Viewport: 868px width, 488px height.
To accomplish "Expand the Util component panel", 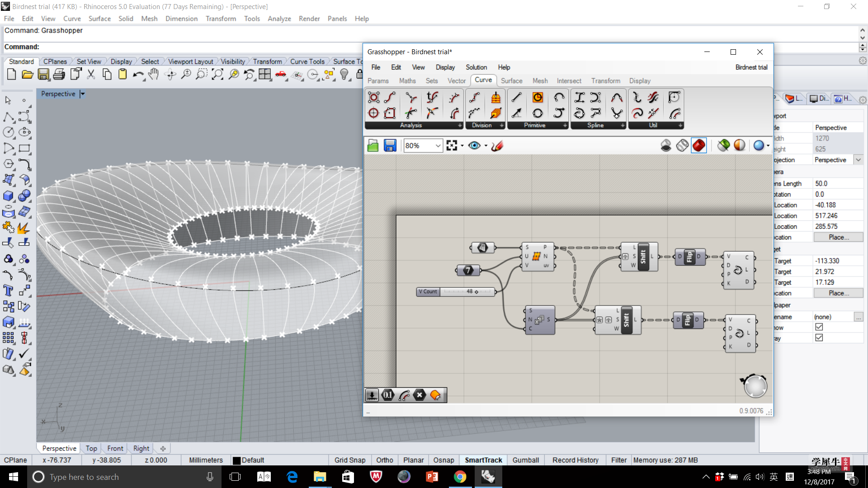I will tap(680, 126).
